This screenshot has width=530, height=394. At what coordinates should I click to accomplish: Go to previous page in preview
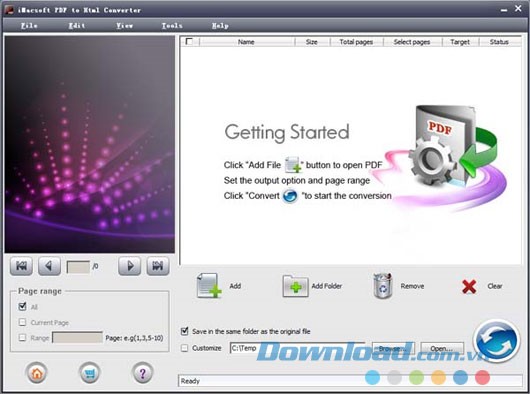[49, 266]
